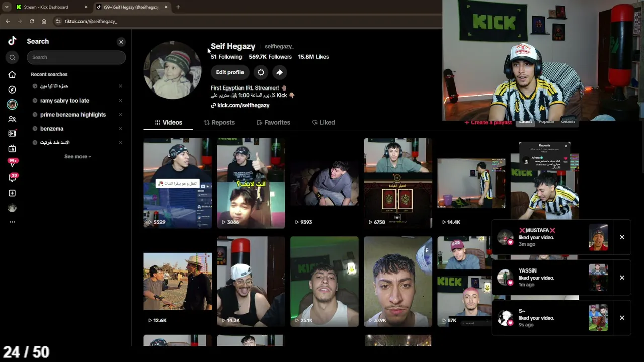Switch to the Reposts tab

(219, 122)
